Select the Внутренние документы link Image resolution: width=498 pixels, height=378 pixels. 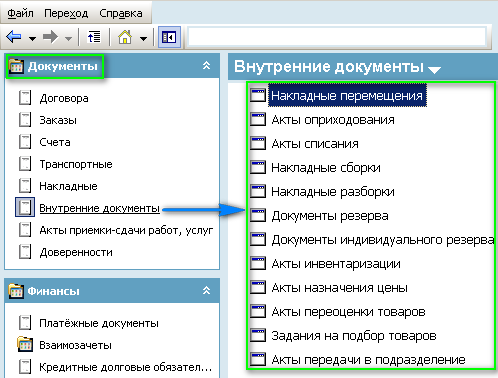100,208
